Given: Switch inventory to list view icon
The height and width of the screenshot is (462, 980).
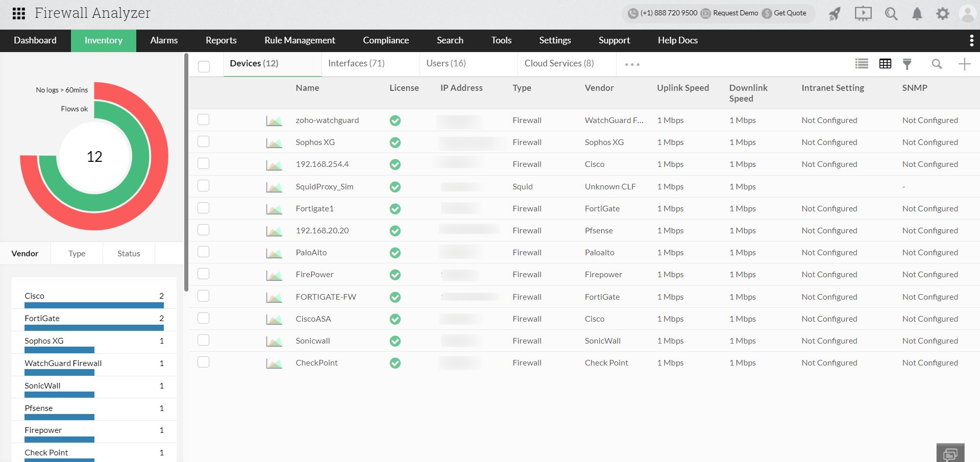Looking at the screenshot, I should pyautogui.click(x=861, y=64).
